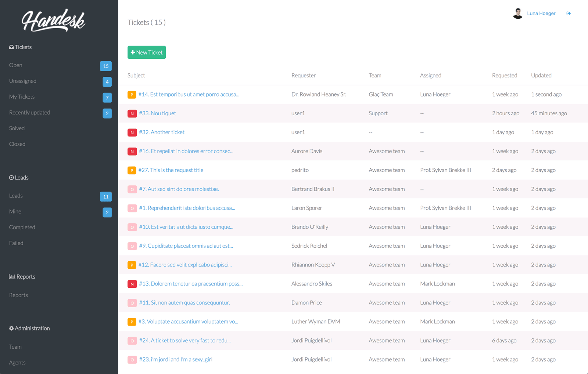The width and height of the screenshot is (588, 374).
Task: Click the New Ticket button
Action: 146,52
